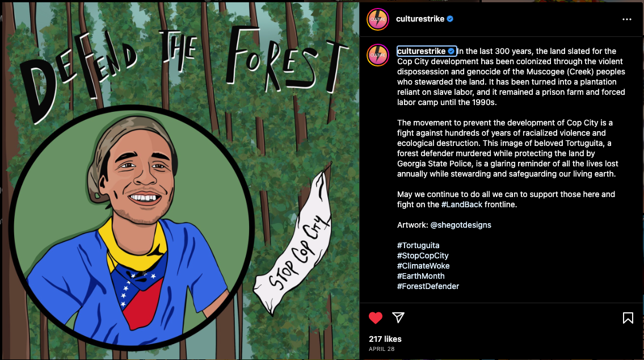Viewport: 644px width, 360px height.
Task: Click culturestrike avatar beside the caption
Action: coord(378,55)
